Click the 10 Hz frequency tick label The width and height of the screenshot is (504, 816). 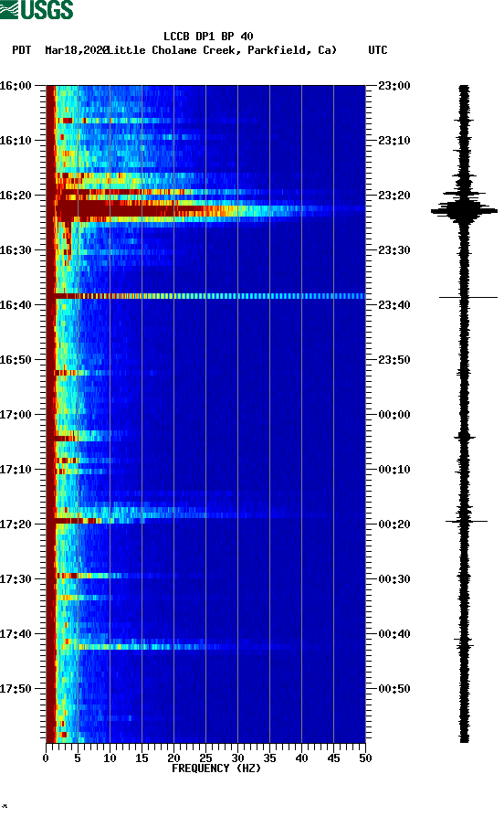click(x=110, y=758)
